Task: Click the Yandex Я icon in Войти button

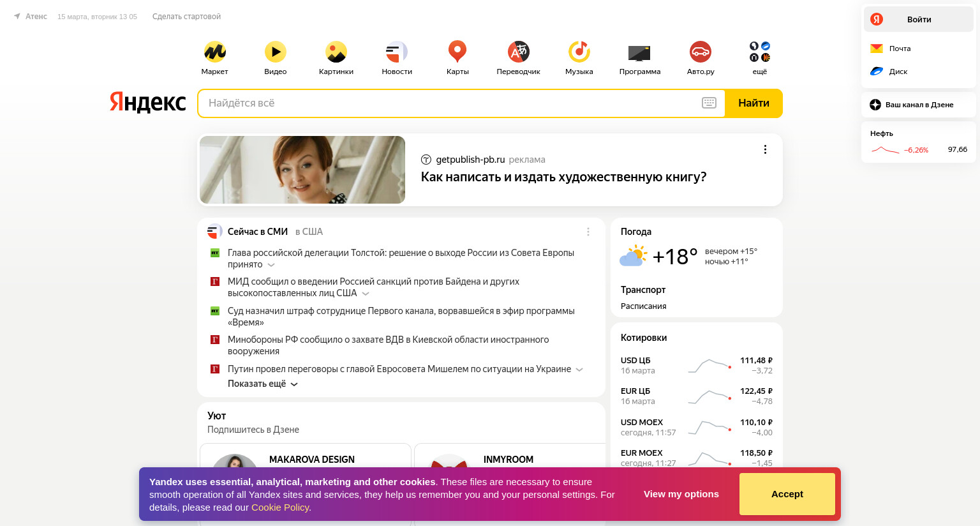Action: (x=877, y=19)
